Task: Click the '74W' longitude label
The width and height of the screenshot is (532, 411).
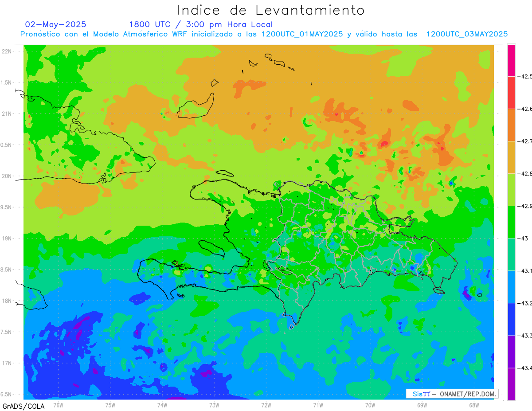Action: click(162, 405)
